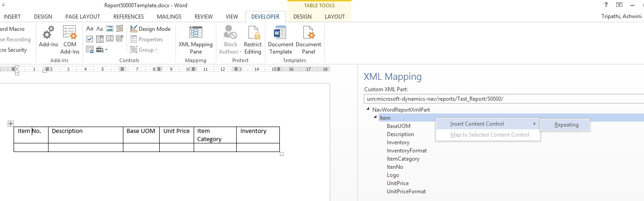Toggle Design Mode
The image size is (644, 201).
click(150, 29)
